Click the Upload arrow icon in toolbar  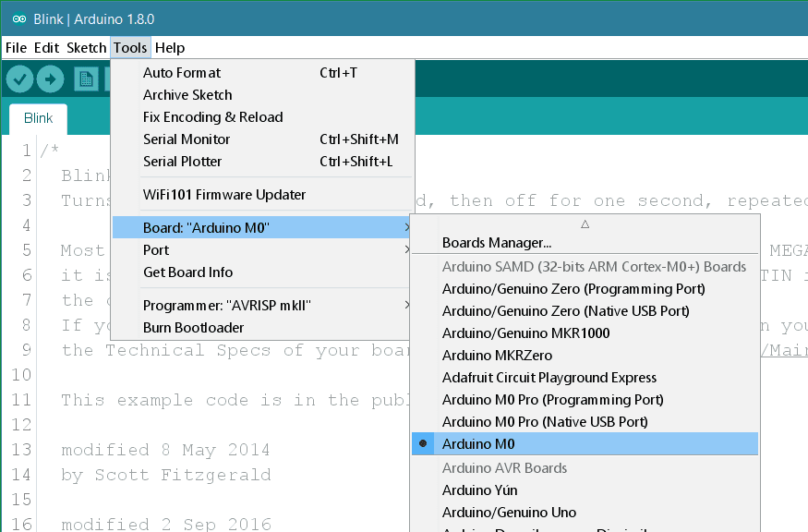coord(50,79)
